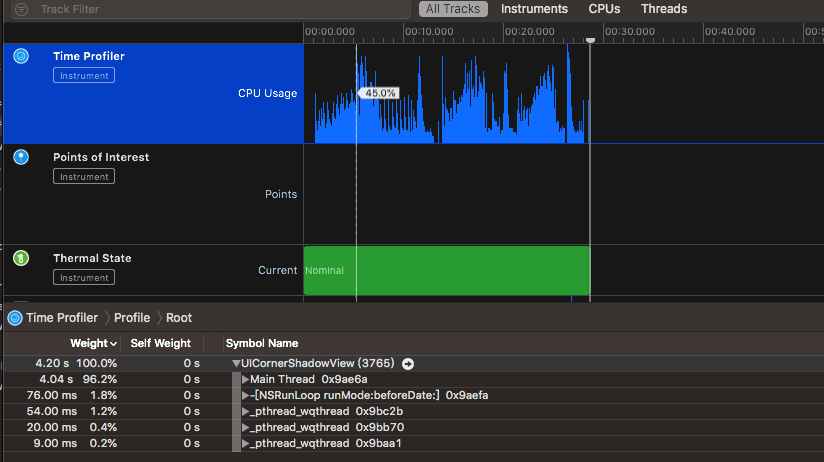Click into the Track Filter field

pos(200,9)
